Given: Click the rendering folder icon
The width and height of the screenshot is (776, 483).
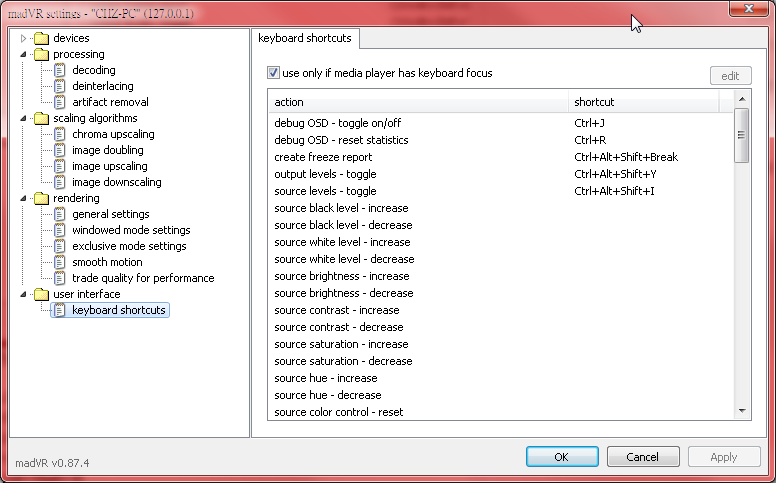Looking at the screenshot, I should [x=41, y=198].
